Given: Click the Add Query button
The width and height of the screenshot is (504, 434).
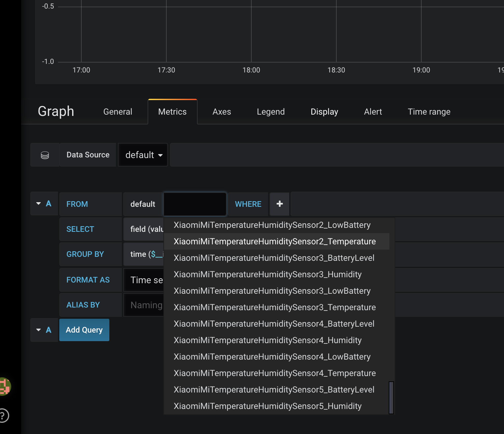Looking at the screenshot, I should 84,330.
